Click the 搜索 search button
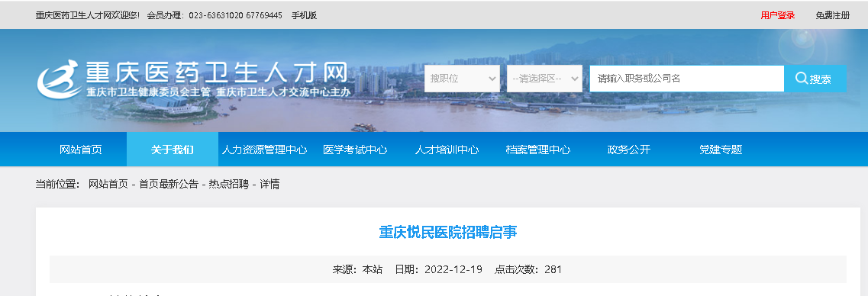The width and height of the screenshot is (868, 296). pos(815,79)
